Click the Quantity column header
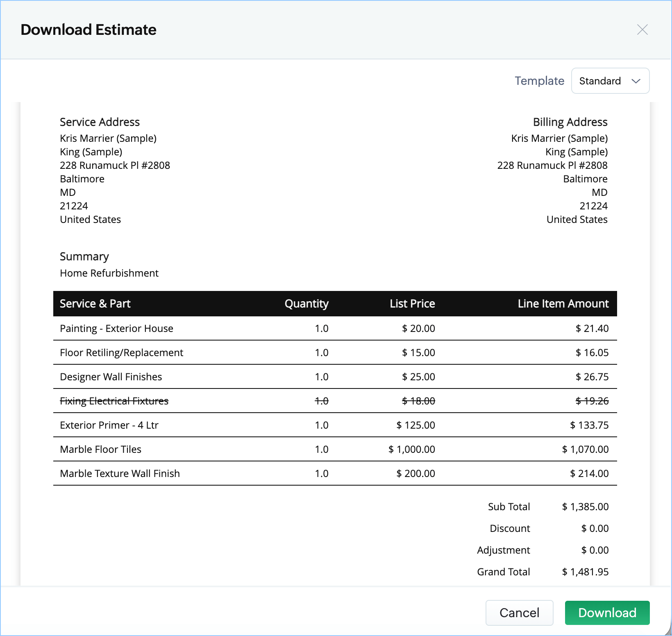This screenshot has height=636, width=672. (x=306, y=304)
